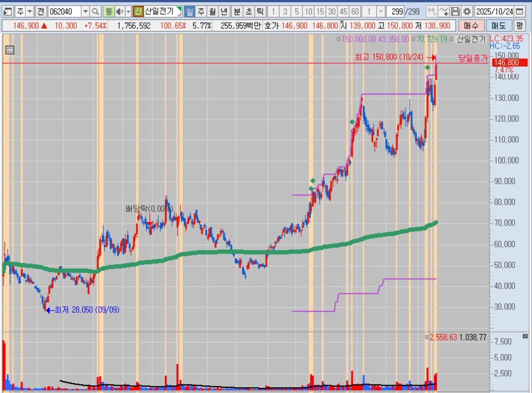532x393 pixels.
Task: Select the 분 minute chart tab
Action: coord(237,11)
